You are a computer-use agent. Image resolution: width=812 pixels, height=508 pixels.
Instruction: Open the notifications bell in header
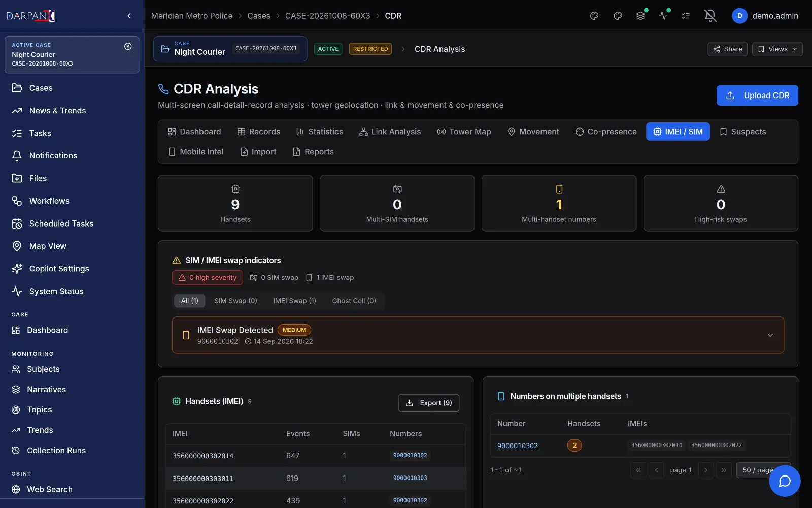710,16
